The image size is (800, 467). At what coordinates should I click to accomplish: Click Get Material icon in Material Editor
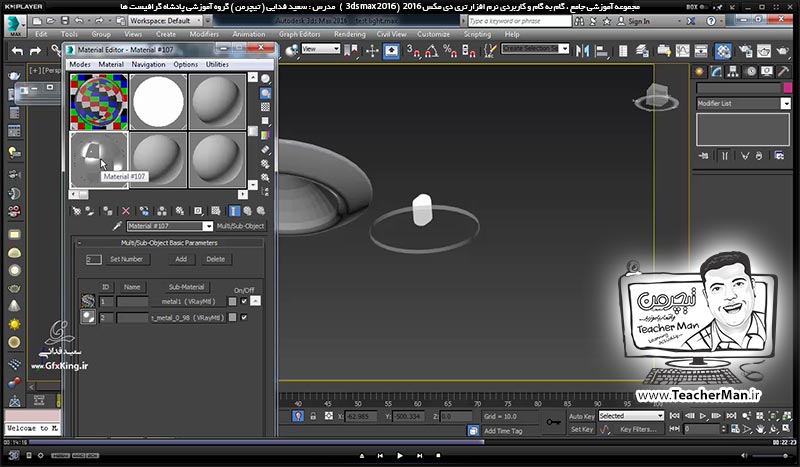(76, 211)
